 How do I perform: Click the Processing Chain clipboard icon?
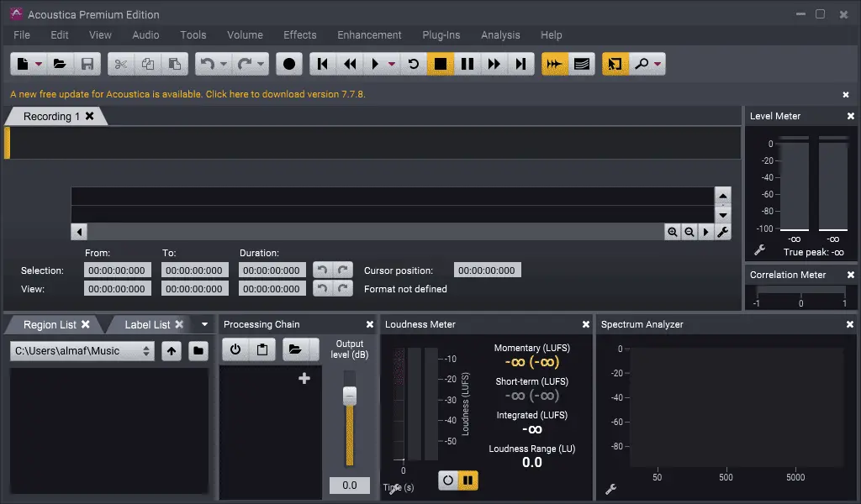(x=262, y=349)
